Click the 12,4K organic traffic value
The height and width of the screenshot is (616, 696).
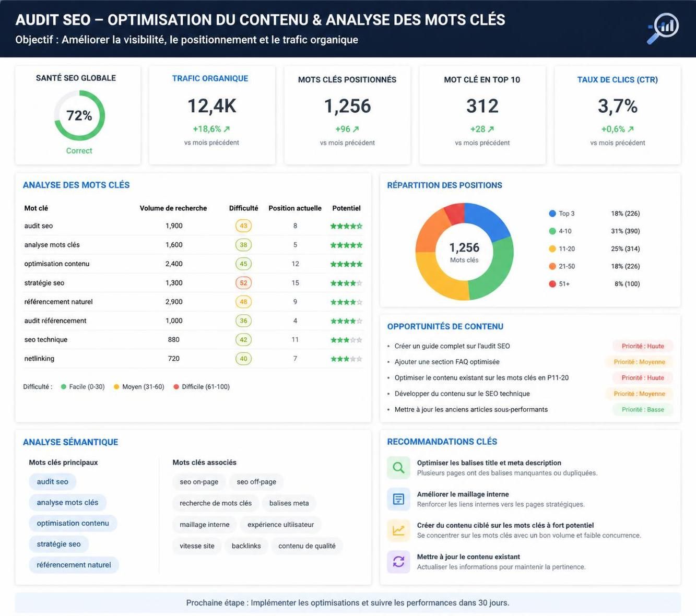point(211,106)
